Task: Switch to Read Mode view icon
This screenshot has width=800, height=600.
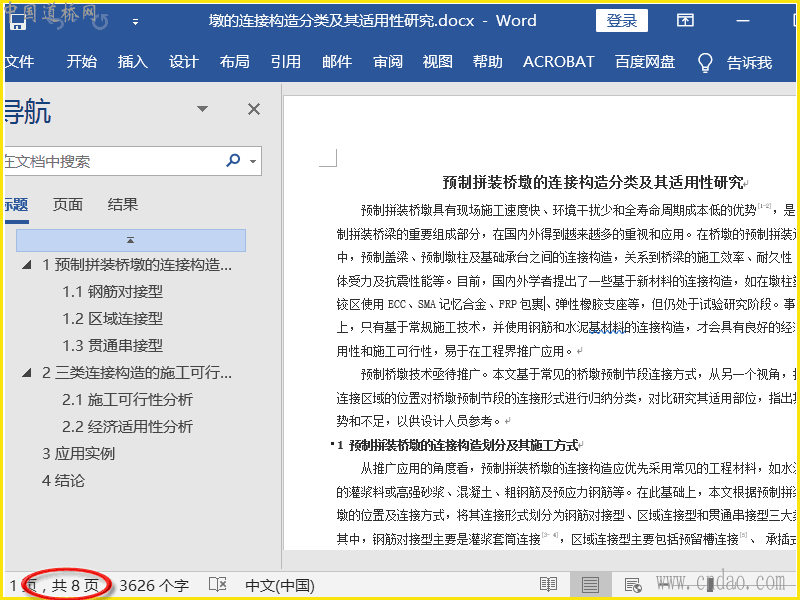Action: pyautogui.click(x=548, y=585)
